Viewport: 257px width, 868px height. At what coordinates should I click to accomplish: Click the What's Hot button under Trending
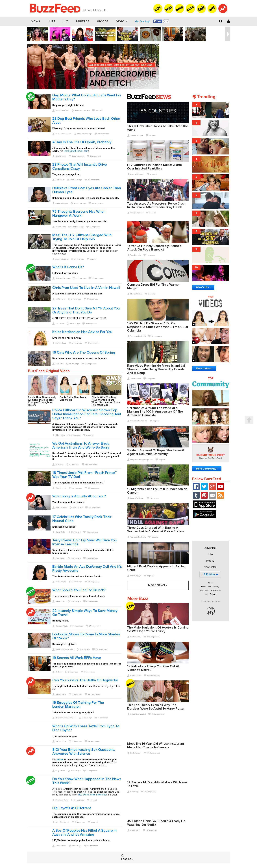tap(204, 287)
